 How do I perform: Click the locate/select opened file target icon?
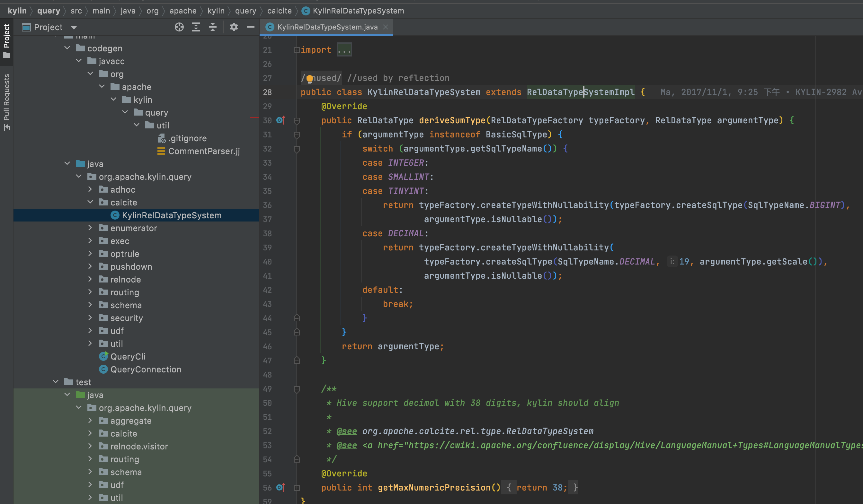179,27
